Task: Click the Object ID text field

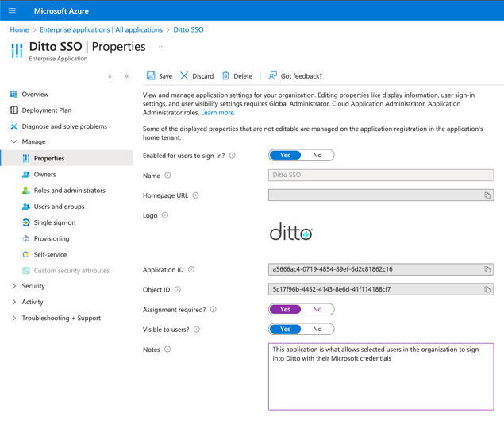Action: [x=381, y=289]
